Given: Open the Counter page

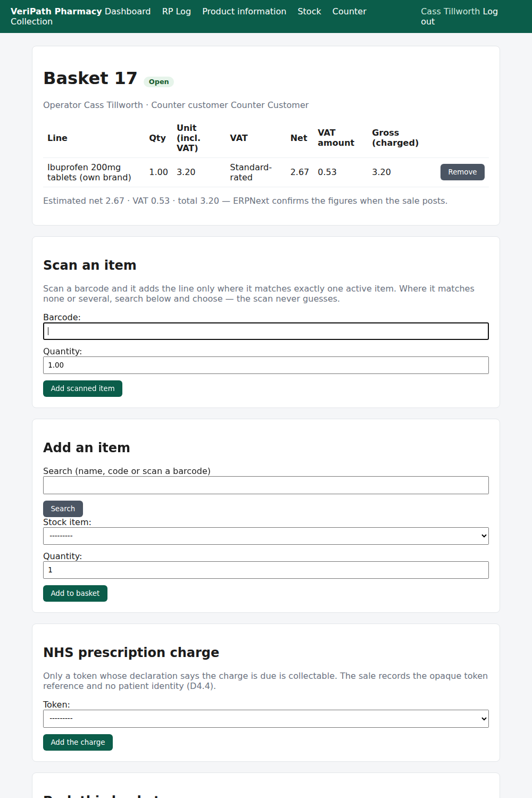Looking at the screenshot, I should [350, 11].
